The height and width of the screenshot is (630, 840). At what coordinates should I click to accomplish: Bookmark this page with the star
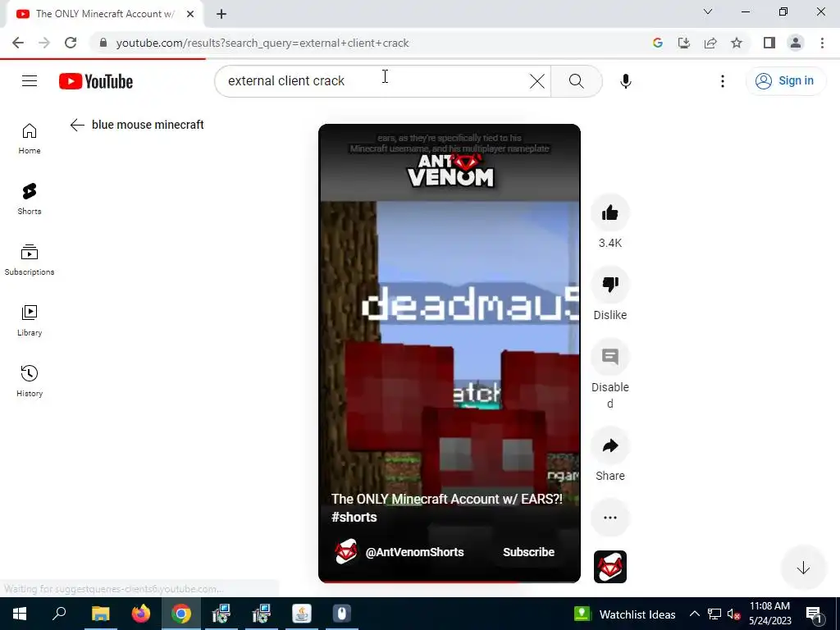tap(737, 43)
